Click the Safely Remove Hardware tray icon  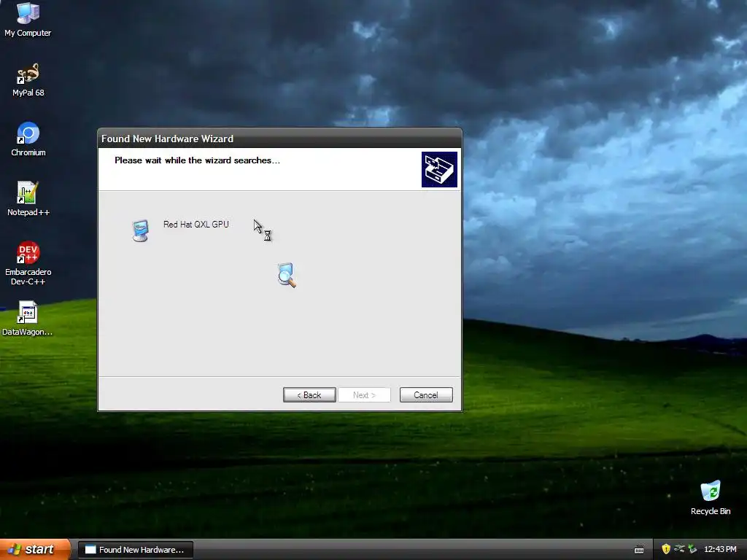pos(679,549)
